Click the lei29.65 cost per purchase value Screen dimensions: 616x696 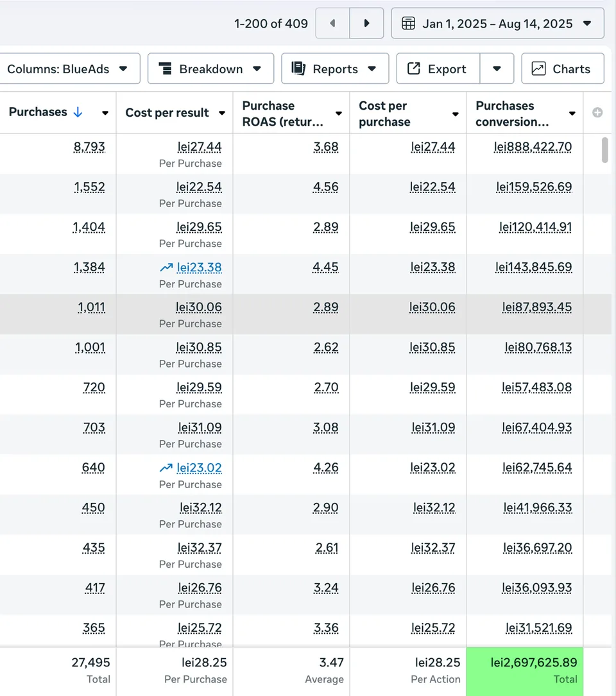(432, 227)
